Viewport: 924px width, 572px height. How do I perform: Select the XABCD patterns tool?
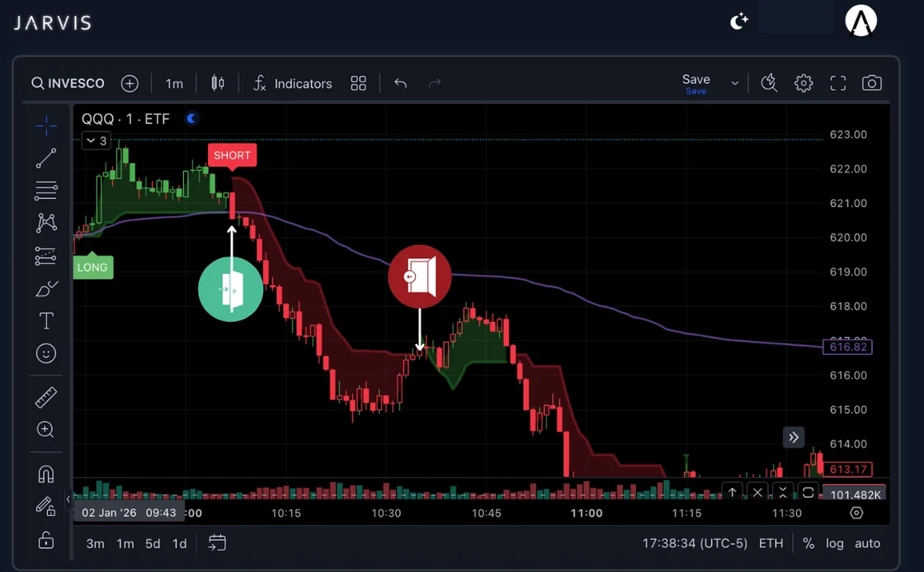point(46,223)
